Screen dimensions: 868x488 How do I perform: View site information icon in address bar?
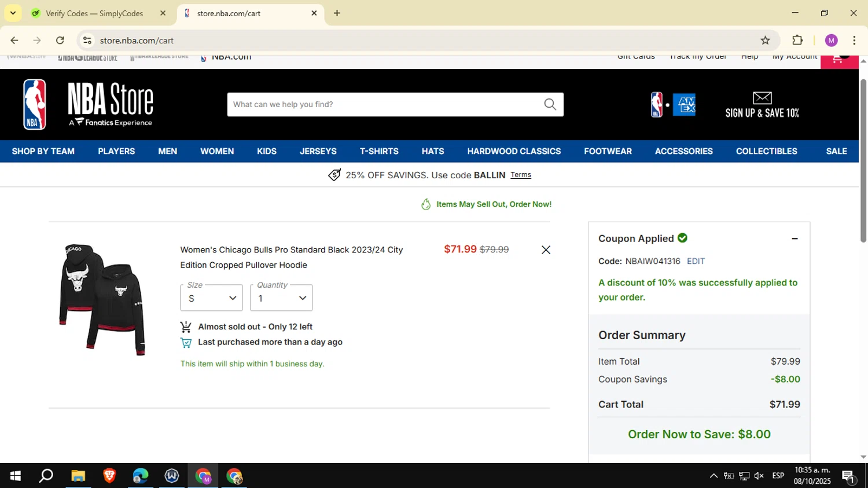(x=87, y=41)
